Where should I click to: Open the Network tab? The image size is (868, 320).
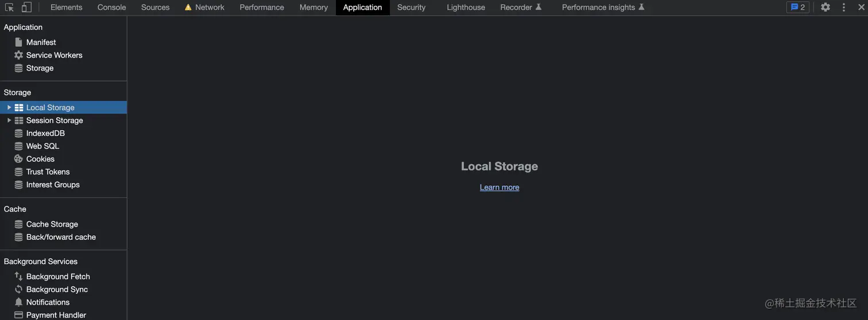204,7
